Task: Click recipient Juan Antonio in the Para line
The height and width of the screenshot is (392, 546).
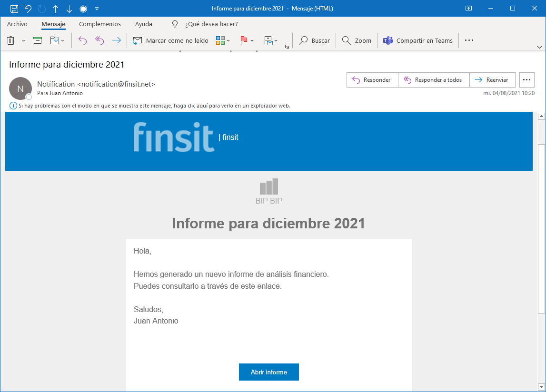Action: [x=66, y=93]
